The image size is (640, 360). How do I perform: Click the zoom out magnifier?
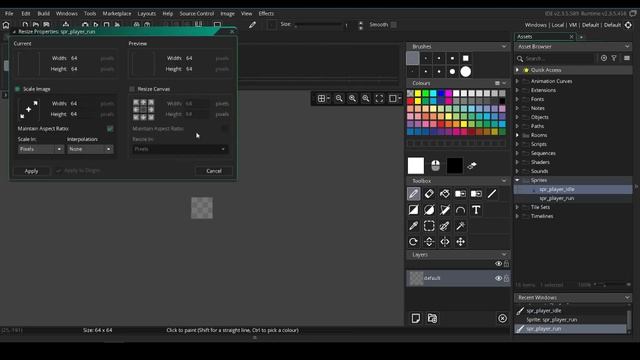pos(339,98)
